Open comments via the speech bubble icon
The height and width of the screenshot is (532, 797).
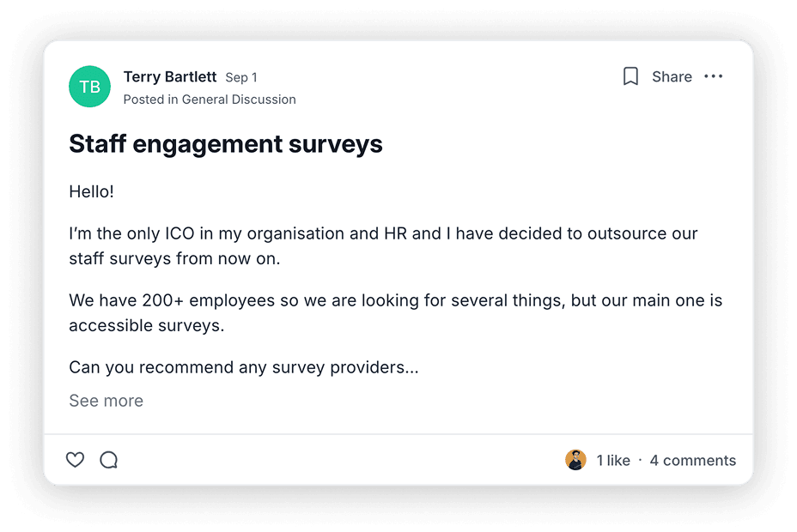point(109,460)
